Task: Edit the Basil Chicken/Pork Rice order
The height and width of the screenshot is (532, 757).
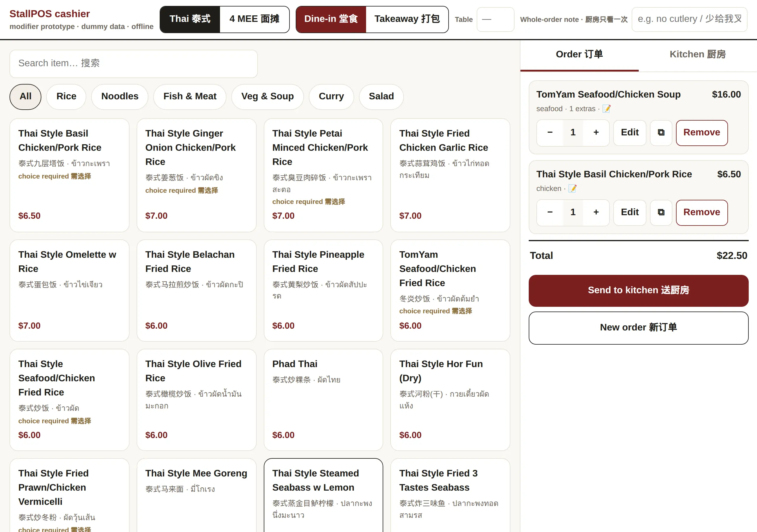Action: tap(630, 212)
